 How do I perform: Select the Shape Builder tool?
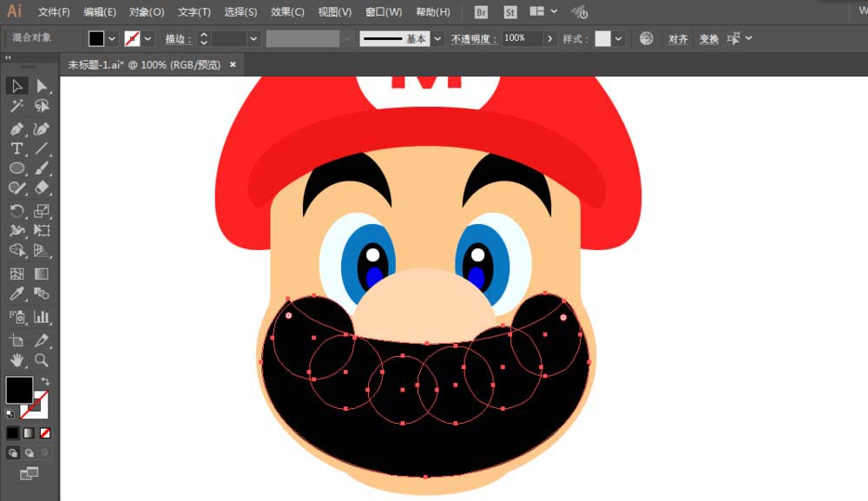coord(16,250)
